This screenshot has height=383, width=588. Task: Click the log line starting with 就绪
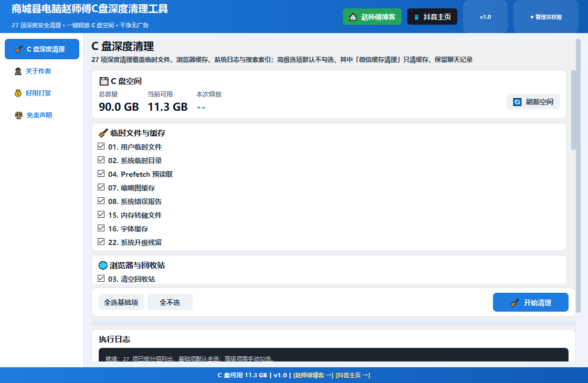[190, 359]
